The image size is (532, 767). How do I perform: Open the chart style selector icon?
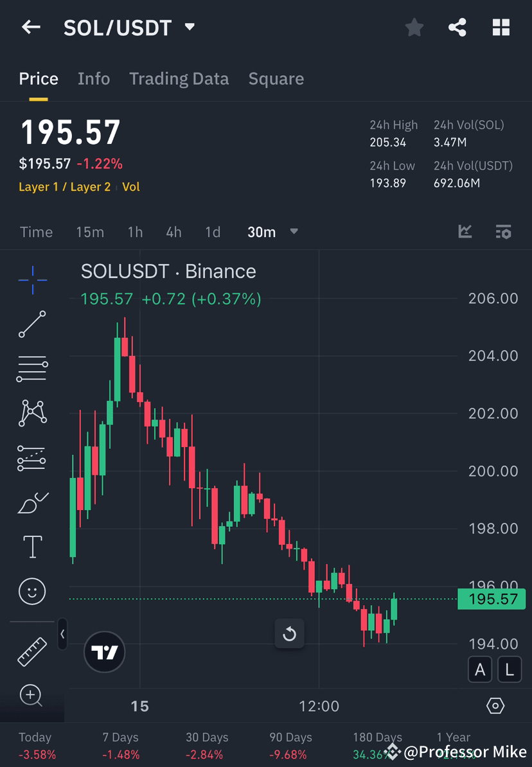click(465, 231)
